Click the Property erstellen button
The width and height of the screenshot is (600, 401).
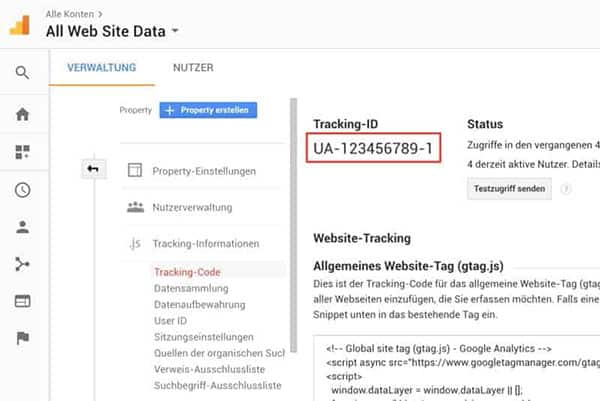(208, 110)
